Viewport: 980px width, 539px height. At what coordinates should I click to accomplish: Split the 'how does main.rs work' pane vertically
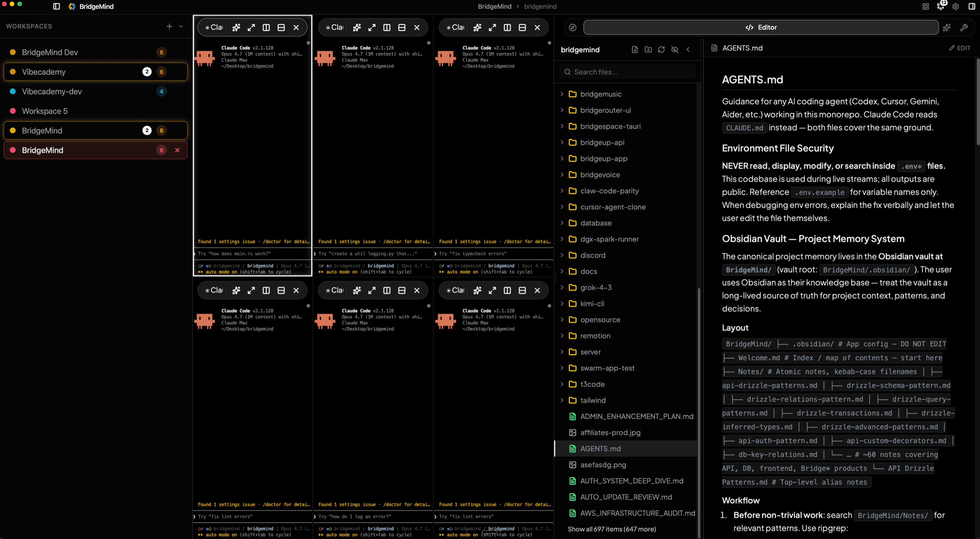point(266,28)
